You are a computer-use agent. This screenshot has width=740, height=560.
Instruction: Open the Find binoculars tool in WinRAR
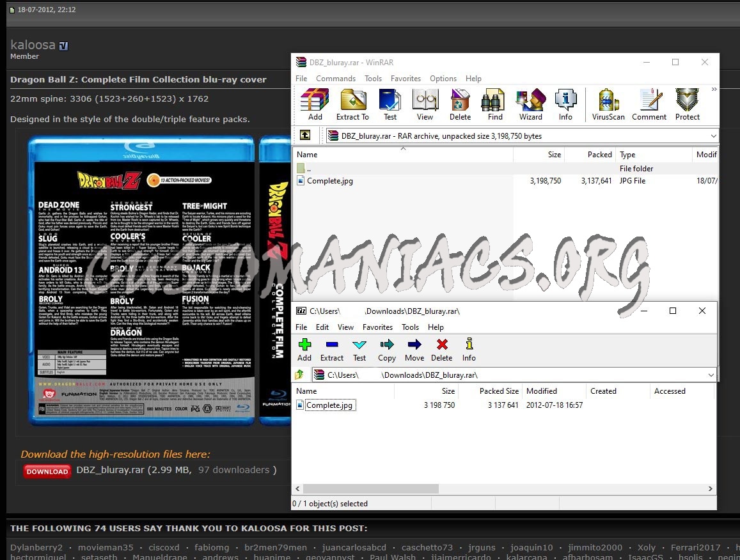(495, 105)
